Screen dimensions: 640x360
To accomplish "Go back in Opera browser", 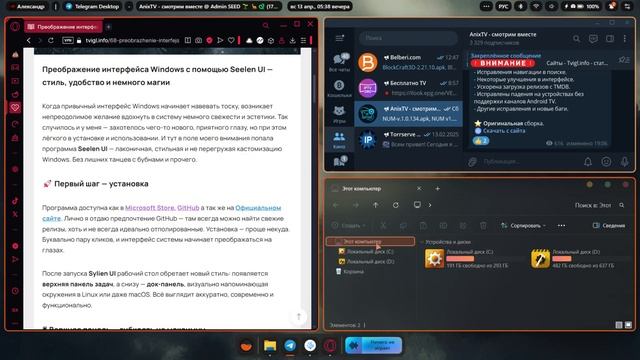I will (29, 40).
